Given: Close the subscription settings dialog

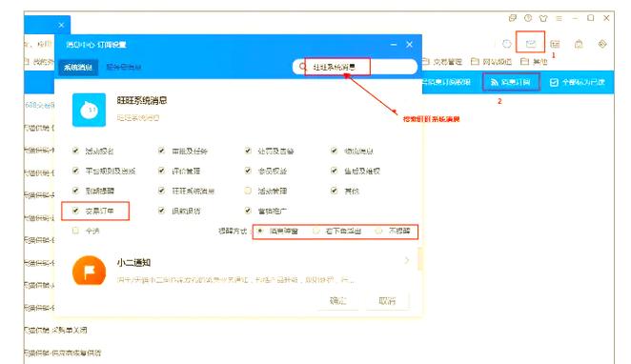Looking at the screenshot, I should click(x=409, y=44).
